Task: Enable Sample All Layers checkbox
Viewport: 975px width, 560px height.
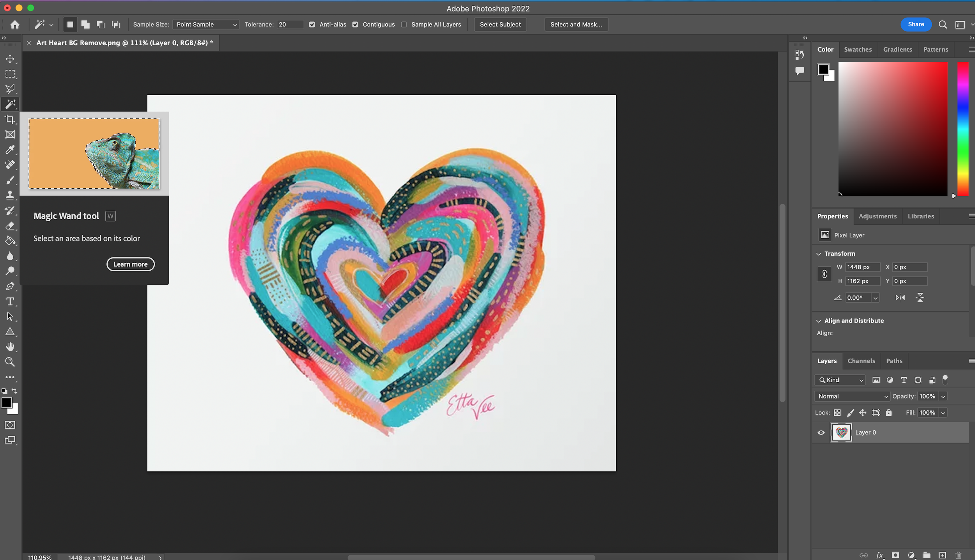Action: click(404, 25)
